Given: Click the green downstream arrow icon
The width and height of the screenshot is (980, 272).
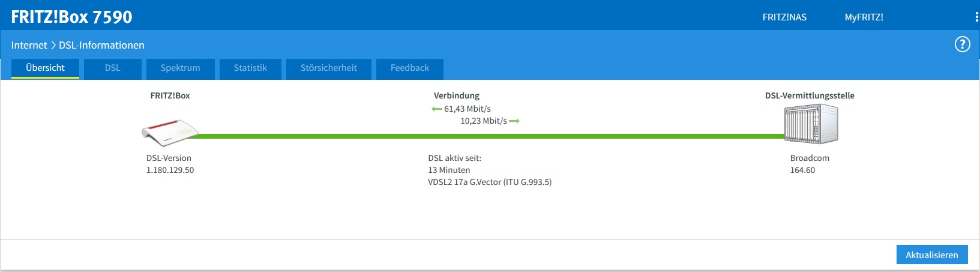Looking at the screenshot, I should 437,109.
